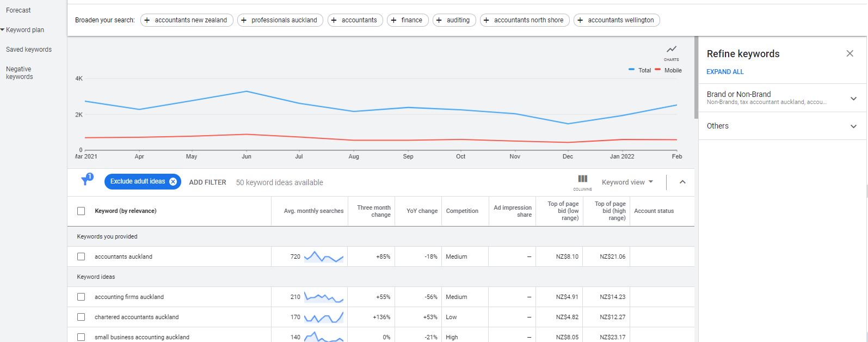The height and width of the screenshot is (342, 868).
Task: Click the ADD FILTER button
Action: [207, 182]
